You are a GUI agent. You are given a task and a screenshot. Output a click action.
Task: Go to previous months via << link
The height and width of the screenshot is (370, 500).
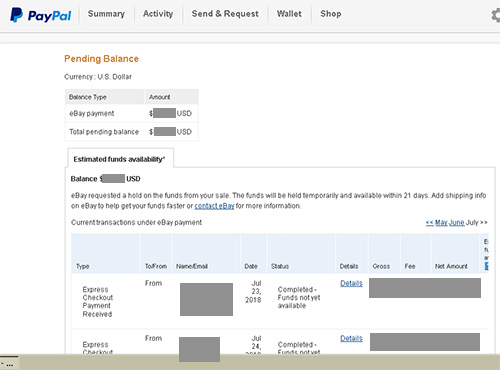pos(429,222)
